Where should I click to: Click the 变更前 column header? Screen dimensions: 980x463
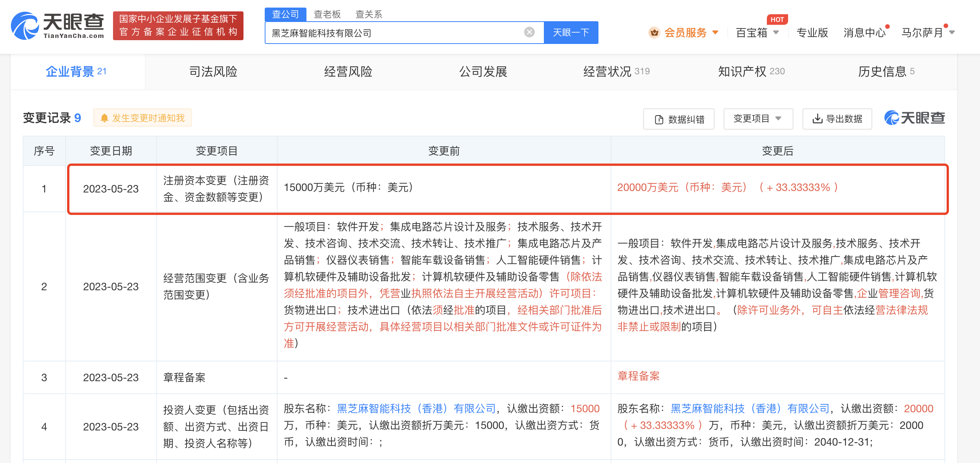(444, 151)
